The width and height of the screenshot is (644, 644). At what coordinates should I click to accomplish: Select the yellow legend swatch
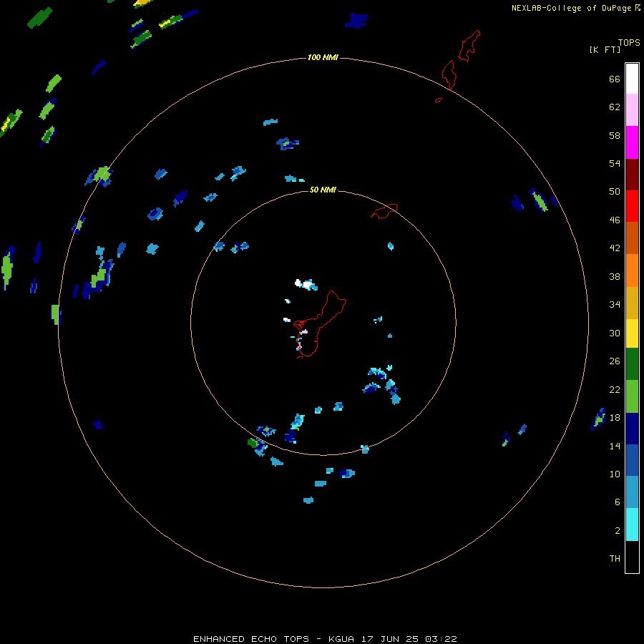click(632, 333)
